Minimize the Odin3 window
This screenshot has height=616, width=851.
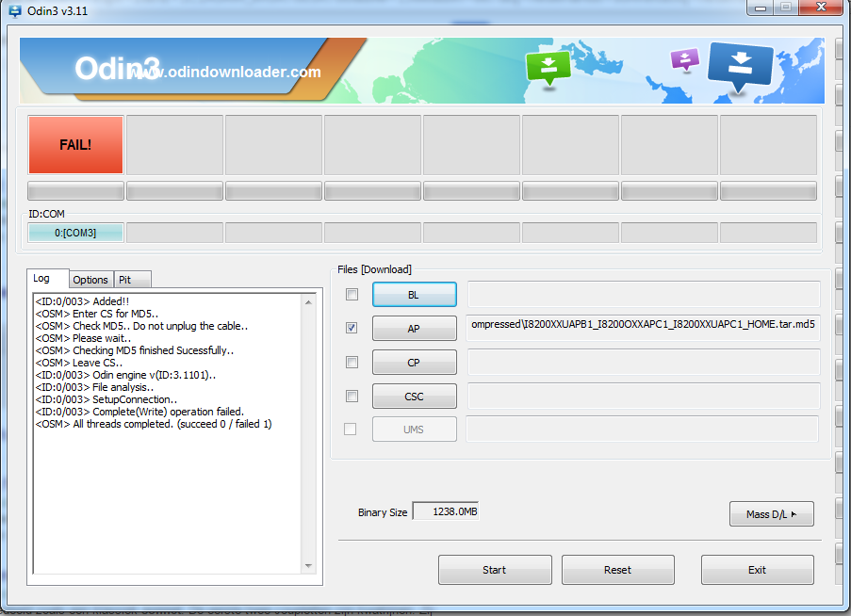point(761,8)
